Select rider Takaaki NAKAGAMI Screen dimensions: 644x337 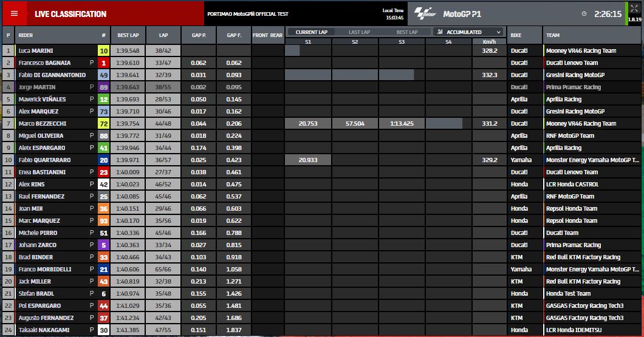(x=44, y=330)
